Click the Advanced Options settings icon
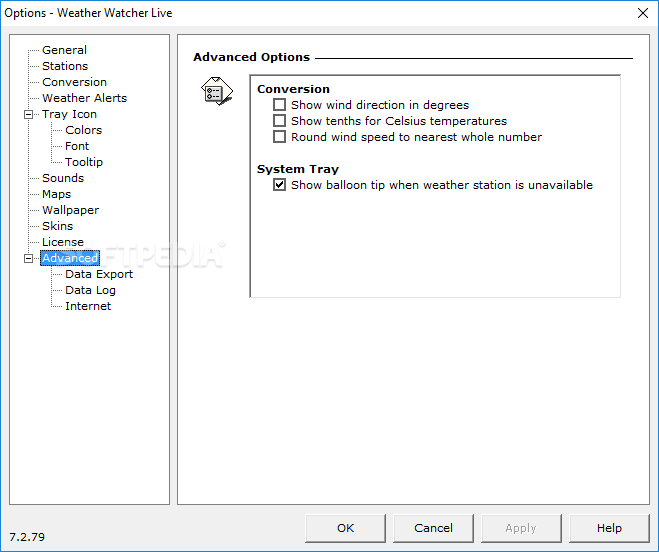659x552 pixels. 217,91
